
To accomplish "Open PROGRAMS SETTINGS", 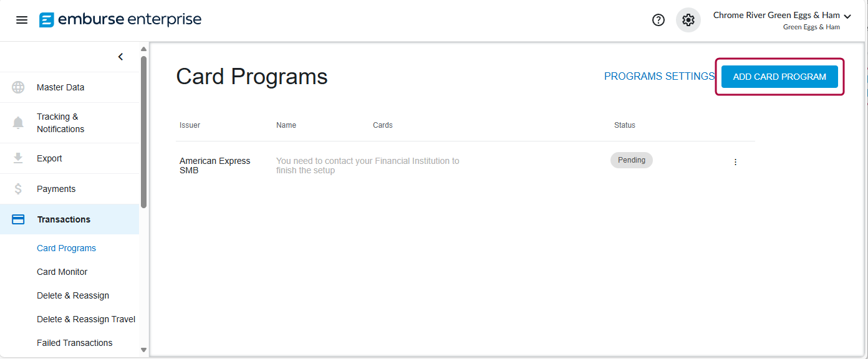I will [x=659, y=76].
